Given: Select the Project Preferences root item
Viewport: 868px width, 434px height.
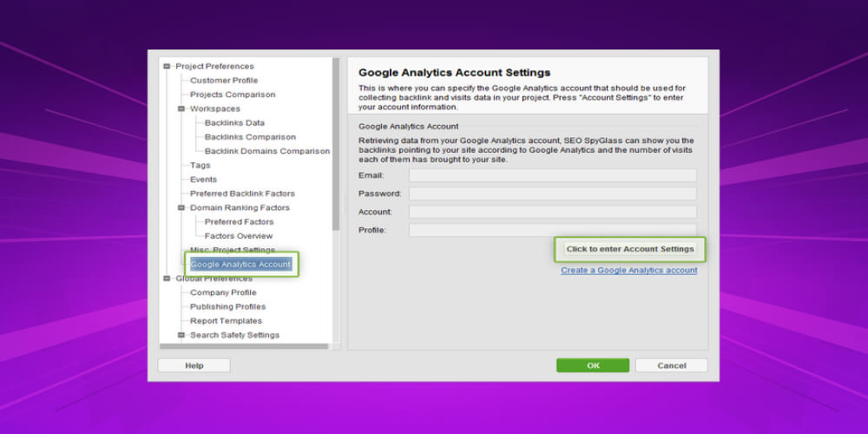Looking at the screenshot, I should [214, 67].
